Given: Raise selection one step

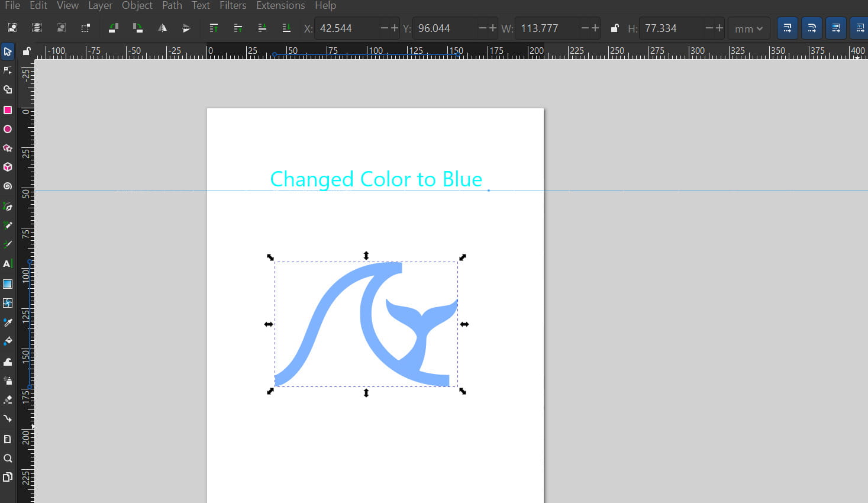Looking at the screenshot, I should [x=238, y=28].
